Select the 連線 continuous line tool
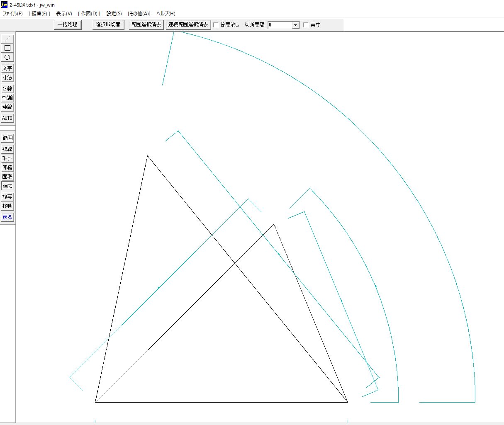The width and height of the screenshot is (504, 425). click(7, 107)
